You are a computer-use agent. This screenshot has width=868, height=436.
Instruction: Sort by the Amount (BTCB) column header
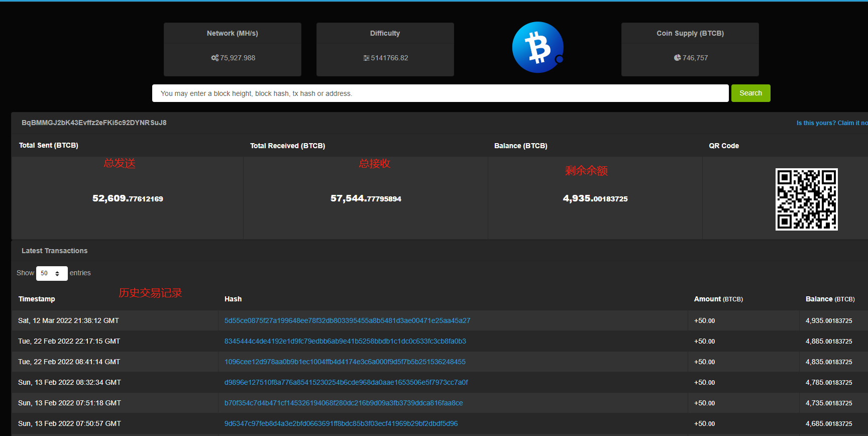pyautogui.click(x=718, y=299)
